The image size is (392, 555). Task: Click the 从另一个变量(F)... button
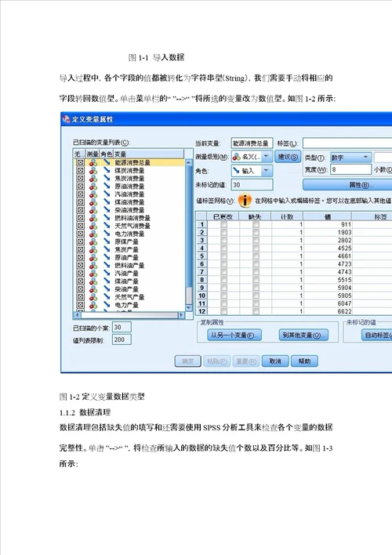tap(234, 336)
